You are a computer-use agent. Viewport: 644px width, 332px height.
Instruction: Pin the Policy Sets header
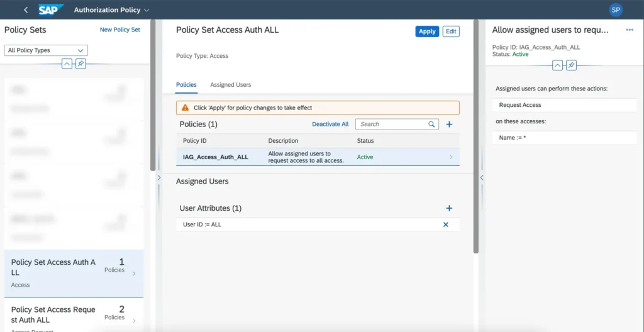tap(80, 64)
